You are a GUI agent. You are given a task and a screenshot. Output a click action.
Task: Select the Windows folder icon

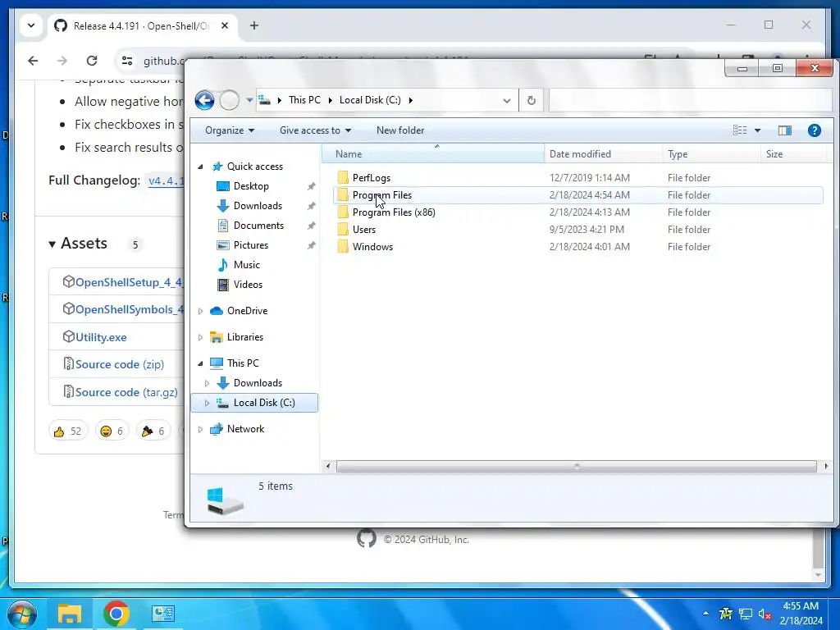coord(343,246)
